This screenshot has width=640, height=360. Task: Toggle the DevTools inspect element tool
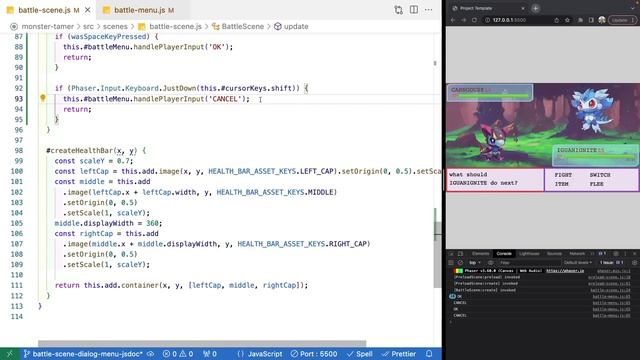[x=451, y=253]
